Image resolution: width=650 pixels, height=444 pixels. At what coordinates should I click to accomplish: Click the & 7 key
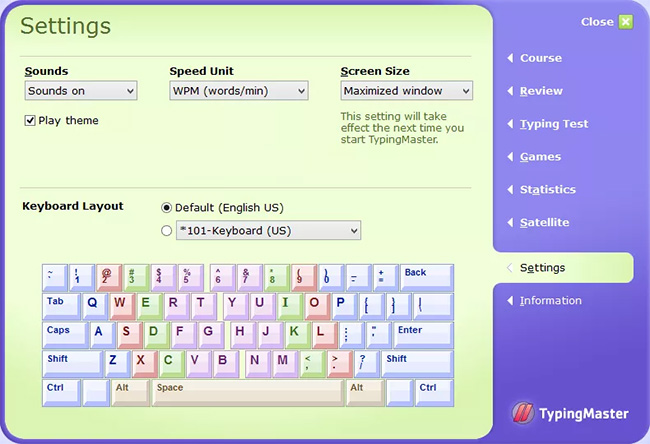(x=250, y=277)
